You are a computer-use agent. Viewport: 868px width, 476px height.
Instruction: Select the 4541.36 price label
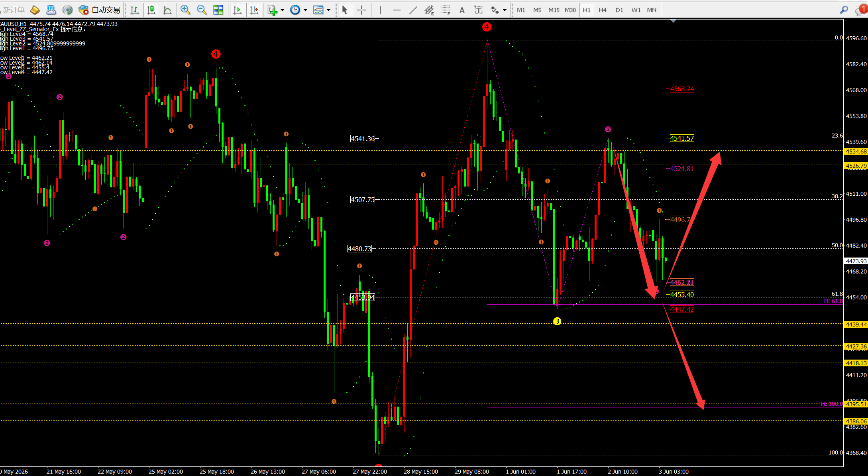click(x=363, y=139)
